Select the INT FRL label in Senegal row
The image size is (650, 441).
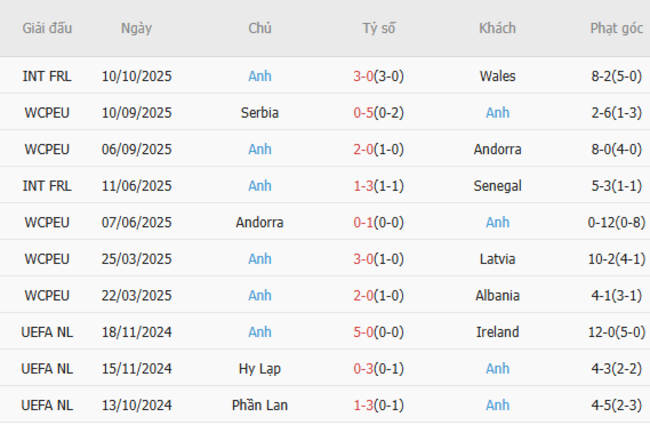(x=47, y=186)
